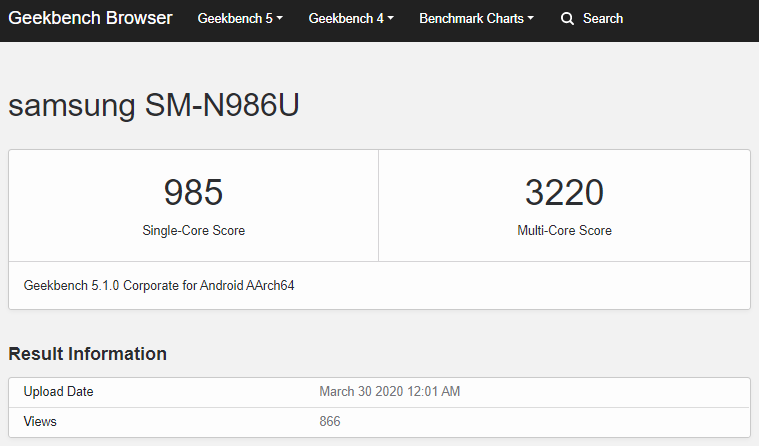Select the Upload Date row label

point(58,392)
